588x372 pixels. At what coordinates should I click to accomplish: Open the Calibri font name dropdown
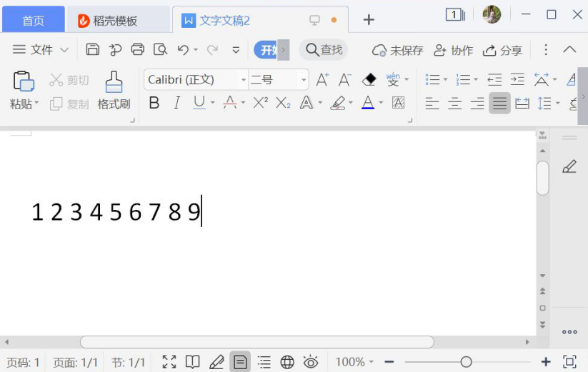(x=244, y=80)
